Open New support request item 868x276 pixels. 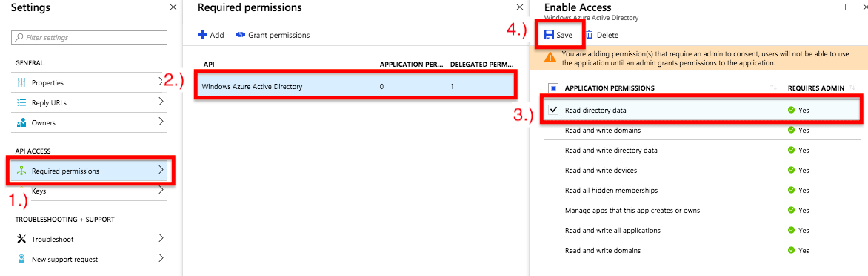(89, 259)
